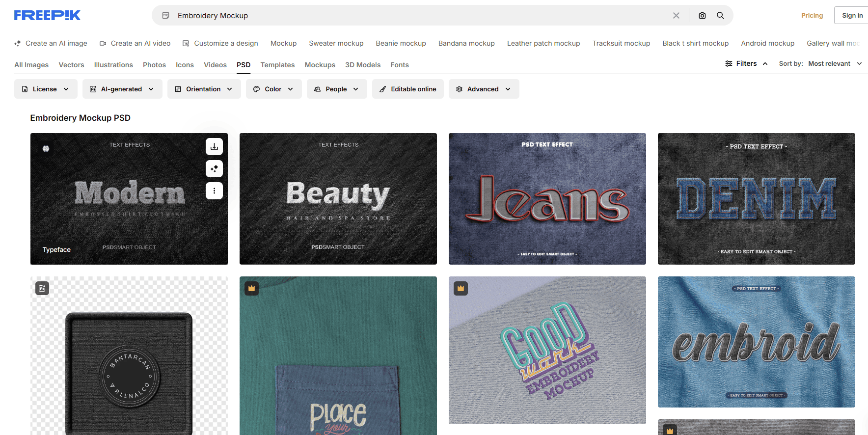Open search by image camera icon
Viewport: 868px width, 435px height.
(x=702, y=16)
